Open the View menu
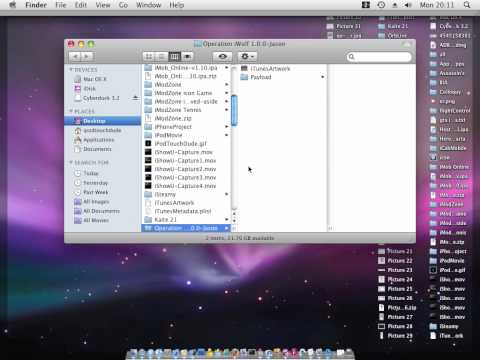Image resolution: width=480 pixels, height=360 pixels. (103, 5)
